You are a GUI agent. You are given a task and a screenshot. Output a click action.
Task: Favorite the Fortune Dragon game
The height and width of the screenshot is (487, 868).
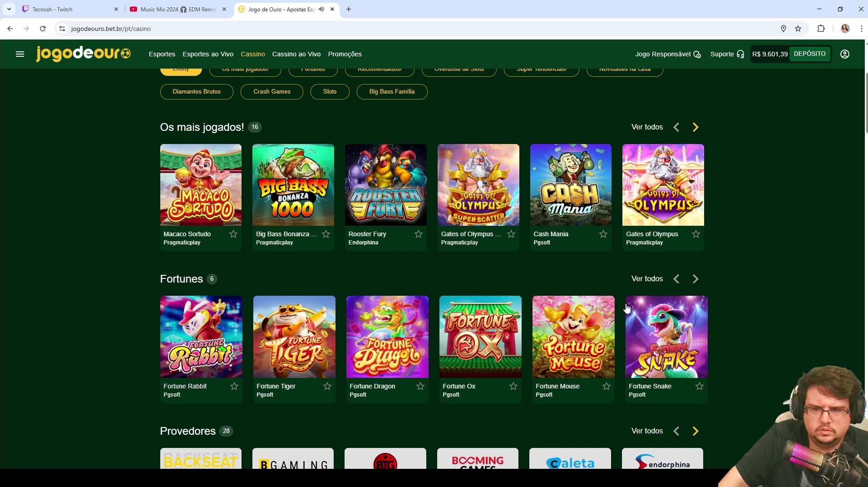click(x=420, y=386)
